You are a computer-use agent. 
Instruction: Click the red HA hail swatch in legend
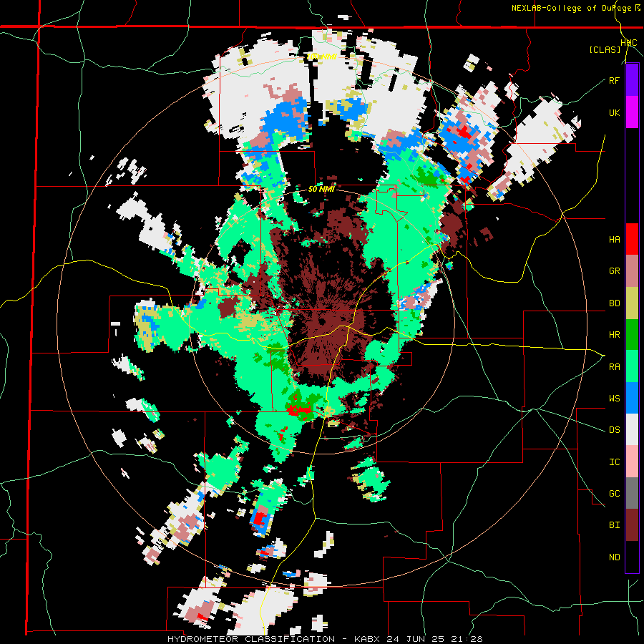pyautogui.click(x=632, y=239)
